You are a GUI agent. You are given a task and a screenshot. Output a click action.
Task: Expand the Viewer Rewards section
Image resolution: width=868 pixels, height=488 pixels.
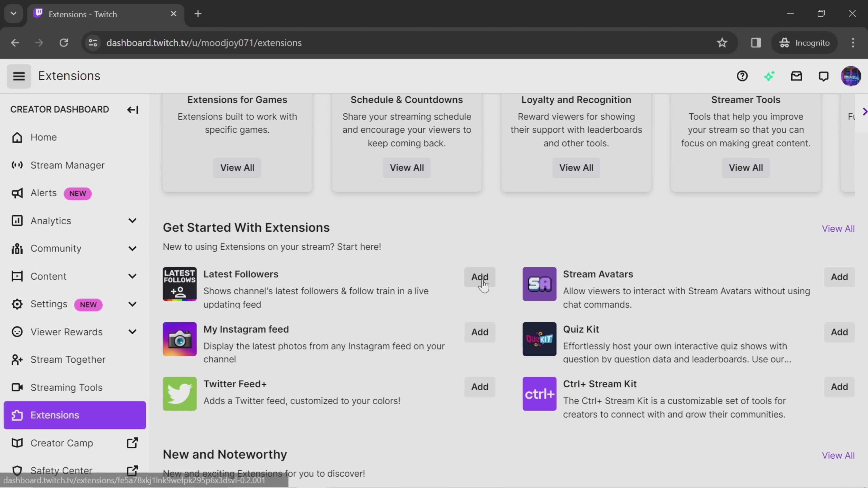(132, 332)
